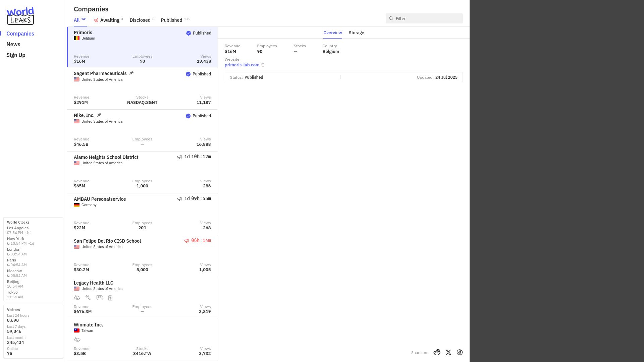Switch to the All companies tab
The image size is (644, 362).
tap(80, 20)
